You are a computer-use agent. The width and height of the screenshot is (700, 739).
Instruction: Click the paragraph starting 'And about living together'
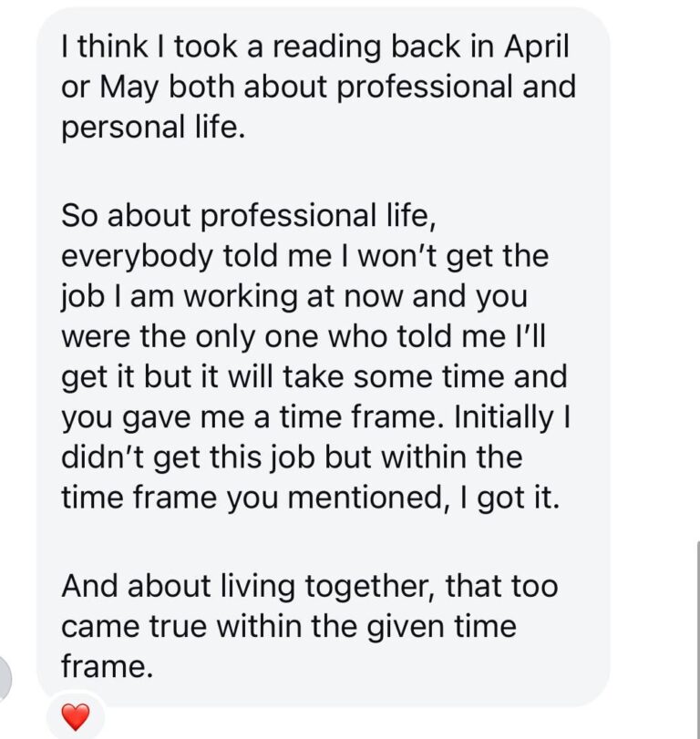[x=309, y=626]
